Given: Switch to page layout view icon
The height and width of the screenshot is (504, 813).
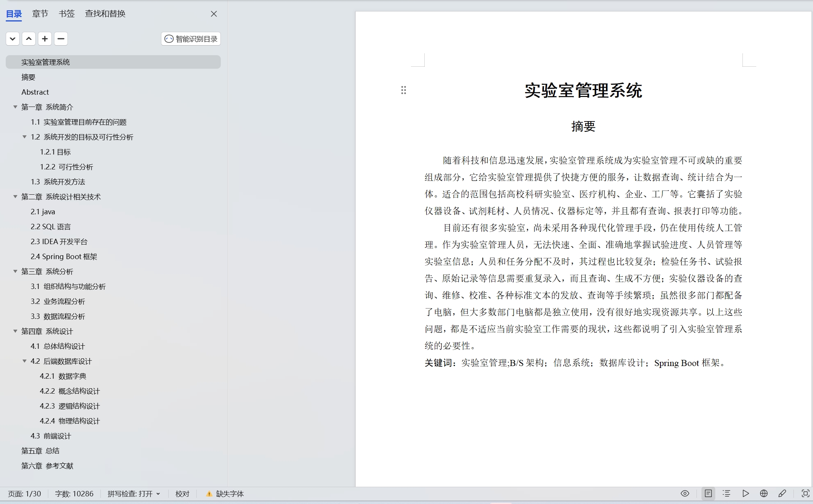Looking at the screenshot, I should tap(708, 493).
